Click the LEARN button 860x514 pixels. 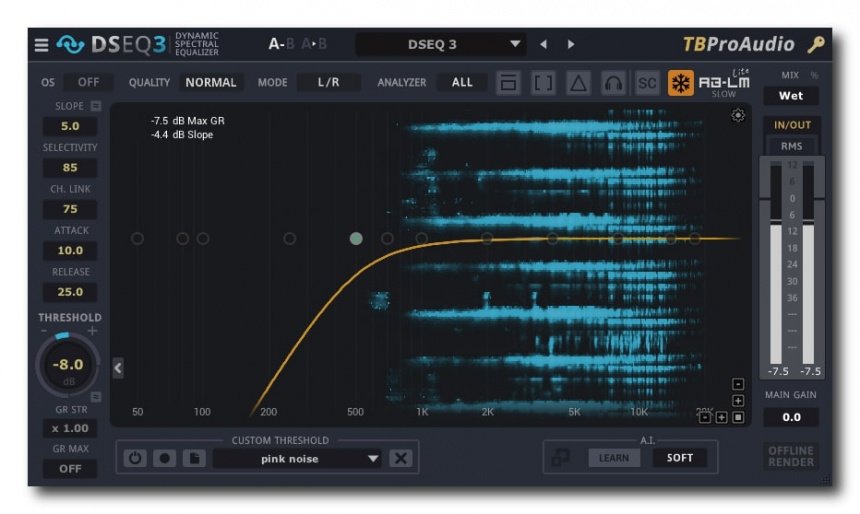pos(614,457)
